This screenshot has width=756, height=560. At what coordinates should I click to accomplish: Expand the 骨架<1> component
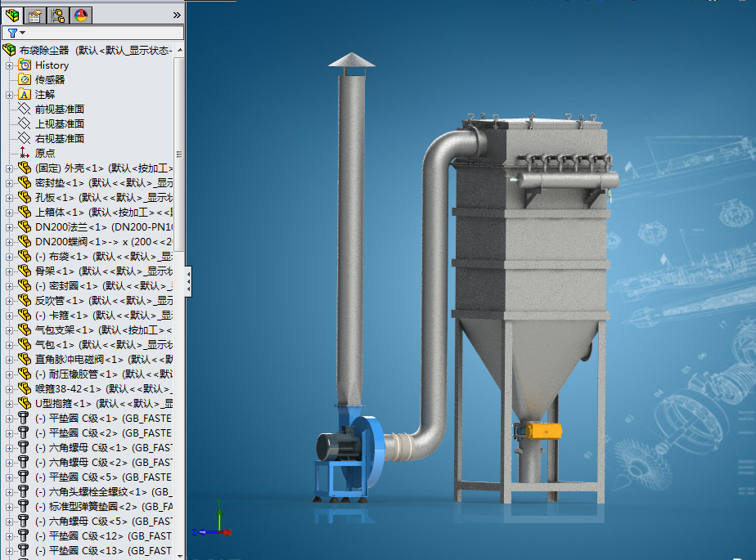tap(9, 271)
